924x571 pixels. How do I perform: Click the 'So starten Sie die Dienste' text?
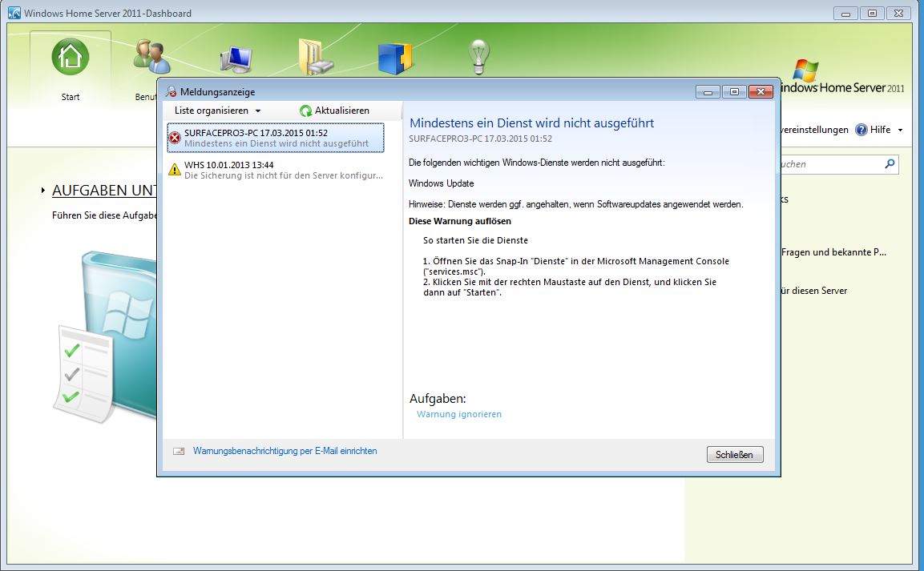point(475,240)
